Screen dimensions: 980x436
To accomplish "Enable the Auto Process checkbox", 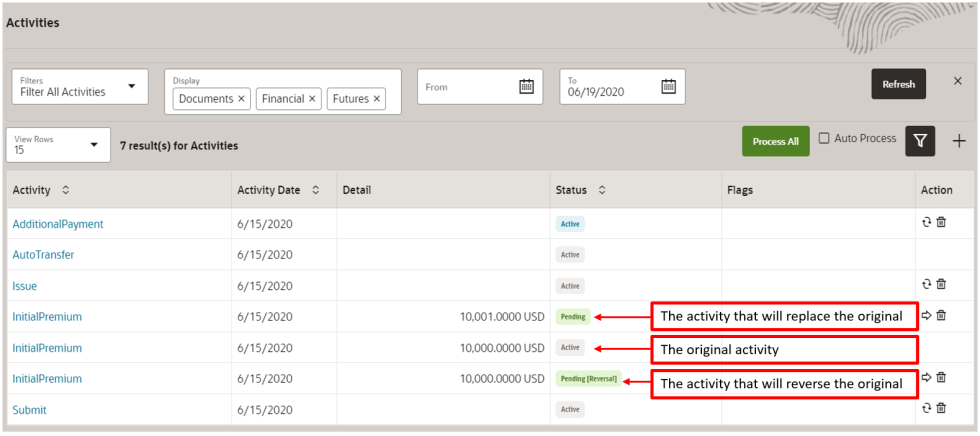I will coord(824,138).
